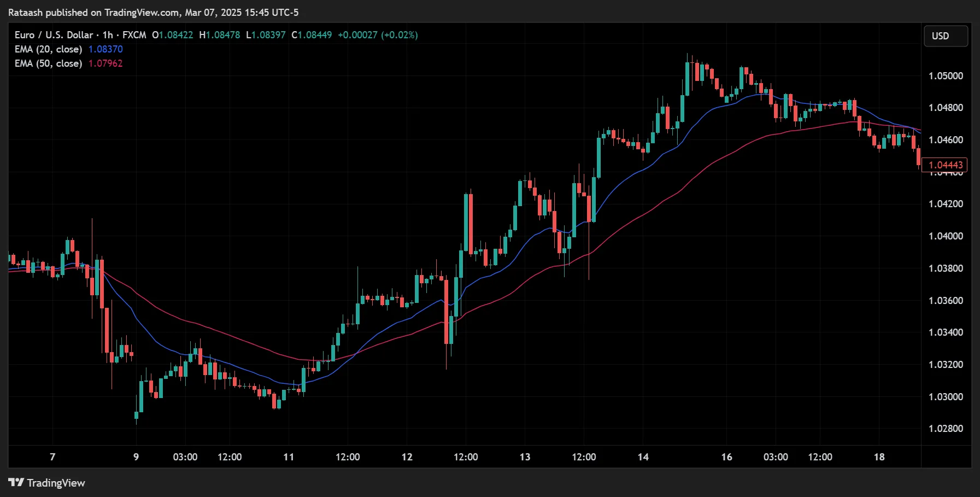The image size is (980, 497).
Task: Click the 1.05000 price scale label
Action: [x=947, y=75]
